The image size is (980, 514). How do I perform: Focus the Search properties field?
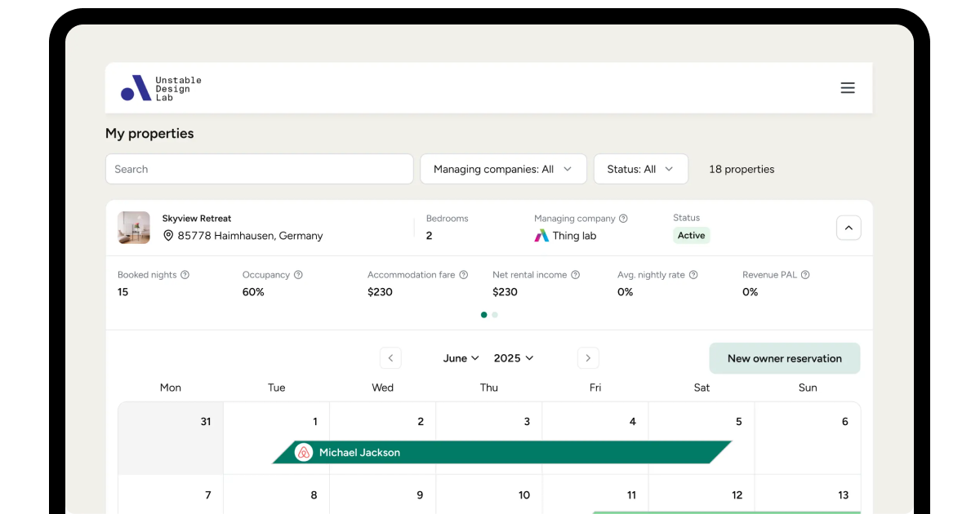[x=260, y=169]
